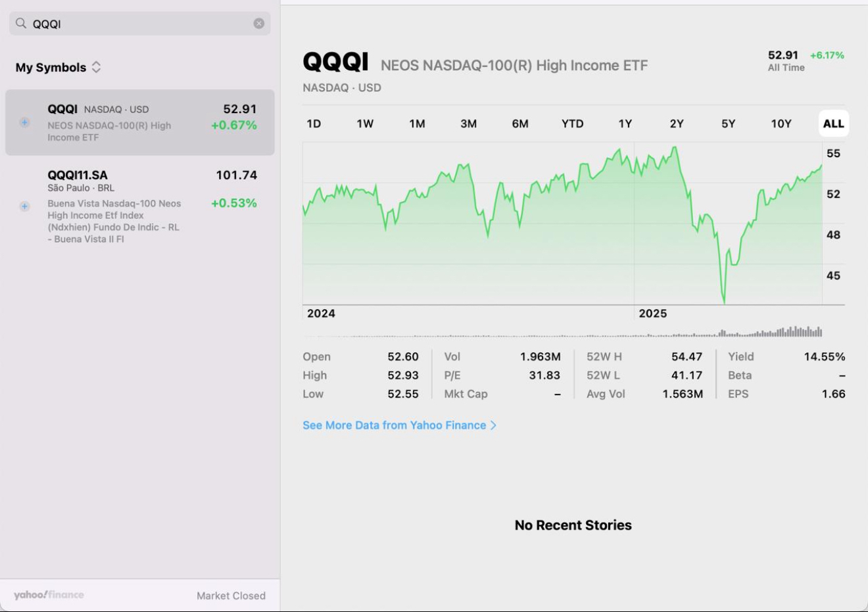Click the All Time +6.17% change
Viewport: 868px width, 612px height.
pyautogui.click(x=827, y=55)
